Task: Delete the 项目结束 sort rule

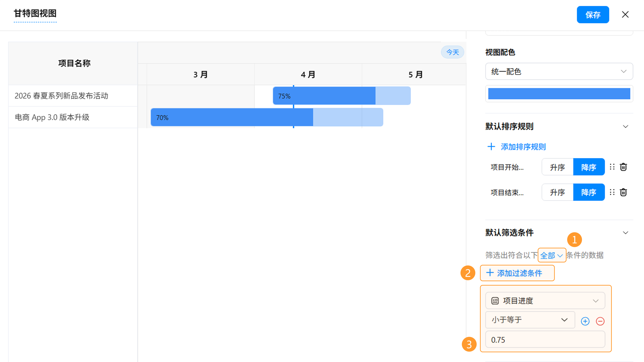Action: (x=623, y=192)
